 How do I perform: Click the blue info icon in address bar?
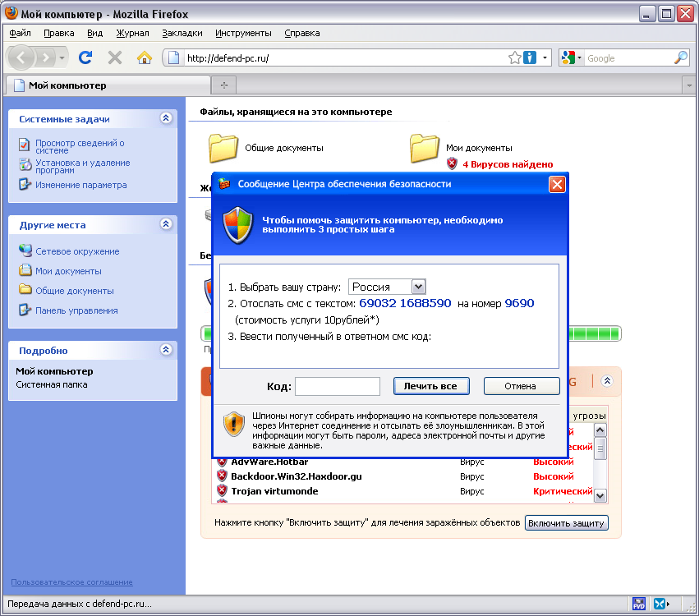coord(529,57)
